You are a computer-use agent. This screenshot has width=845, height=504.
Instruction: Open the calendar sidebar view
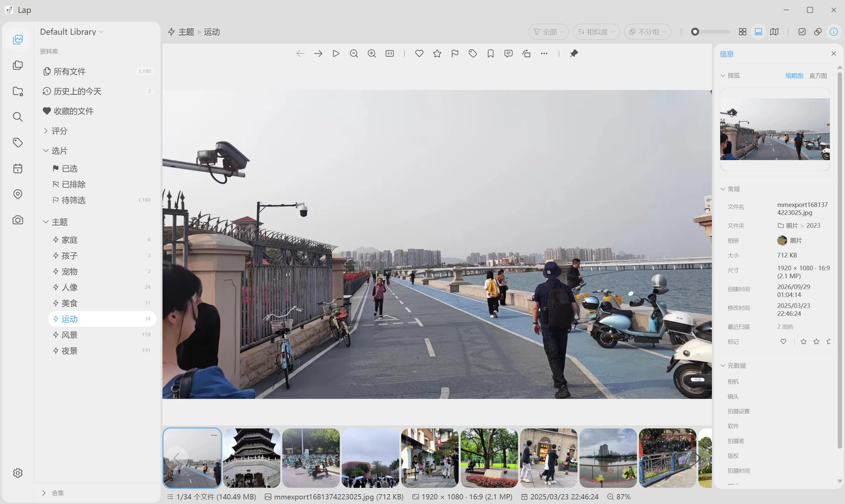coord(18,168)
